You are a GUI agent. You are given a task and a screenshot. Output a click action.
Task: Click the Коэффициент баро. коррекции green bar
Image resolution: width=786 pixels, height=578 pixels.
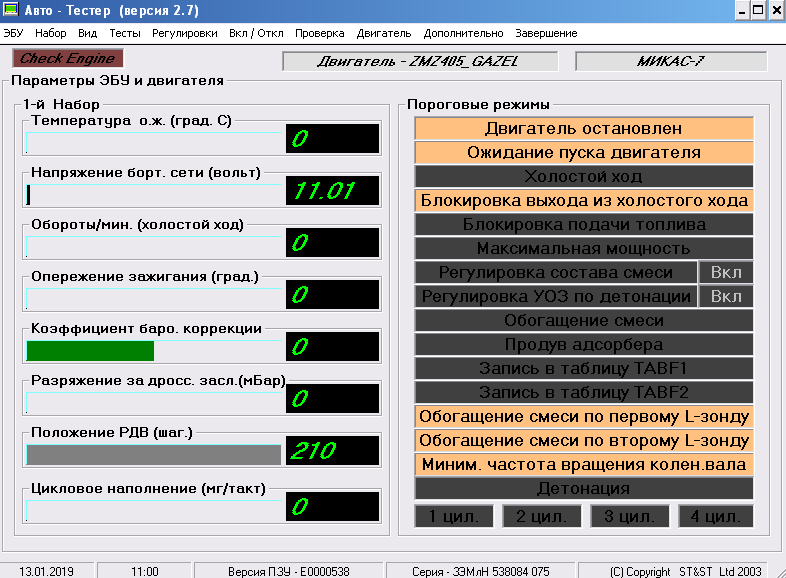click(90, 351)
